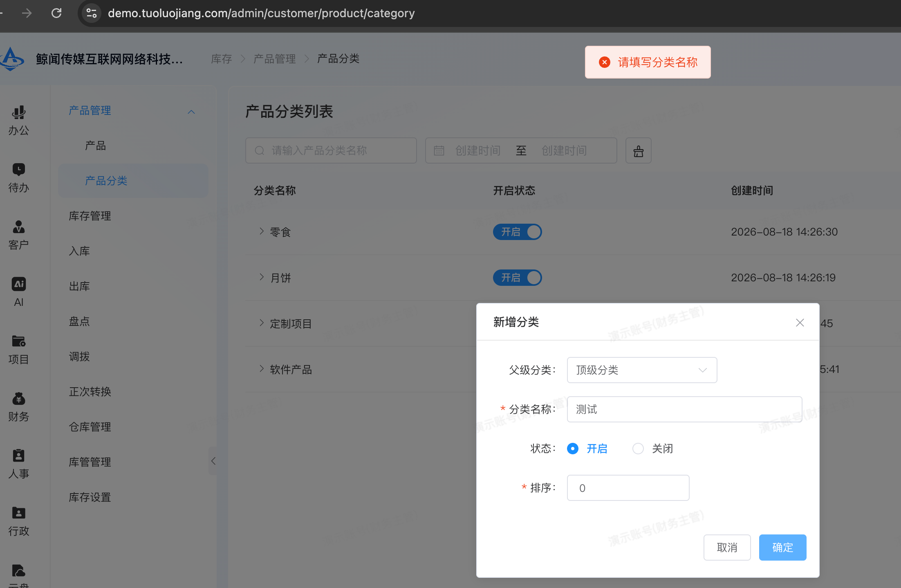The width and height of the screenshot is (901, 588).
Task: Select the 开启 status radio button
Action: [573, 449]
